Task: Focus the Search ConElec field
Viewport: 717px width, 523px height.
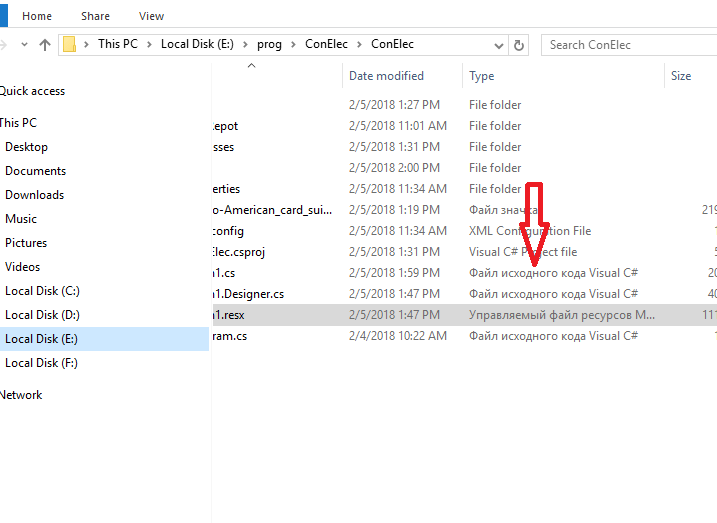Action: coord(629,45)
